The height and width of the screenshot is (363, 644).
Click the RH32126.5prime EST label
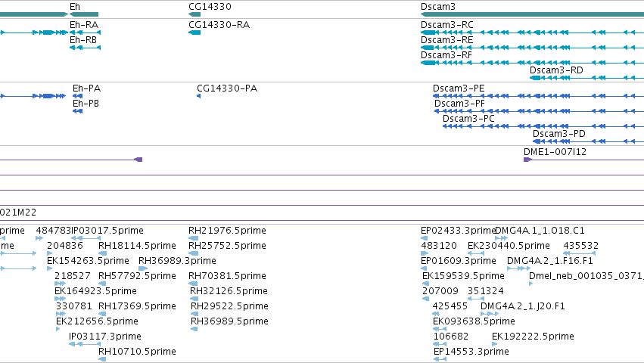tap(229, 291)
